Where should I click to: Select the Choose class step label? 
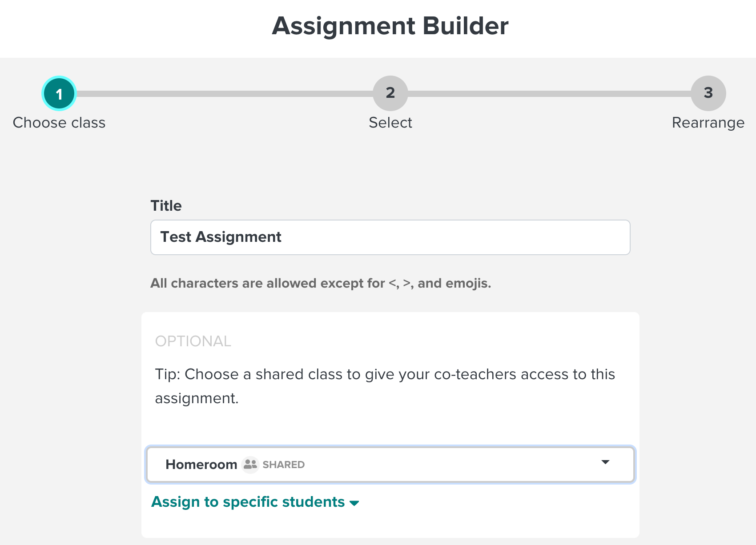tap(59, 123)
